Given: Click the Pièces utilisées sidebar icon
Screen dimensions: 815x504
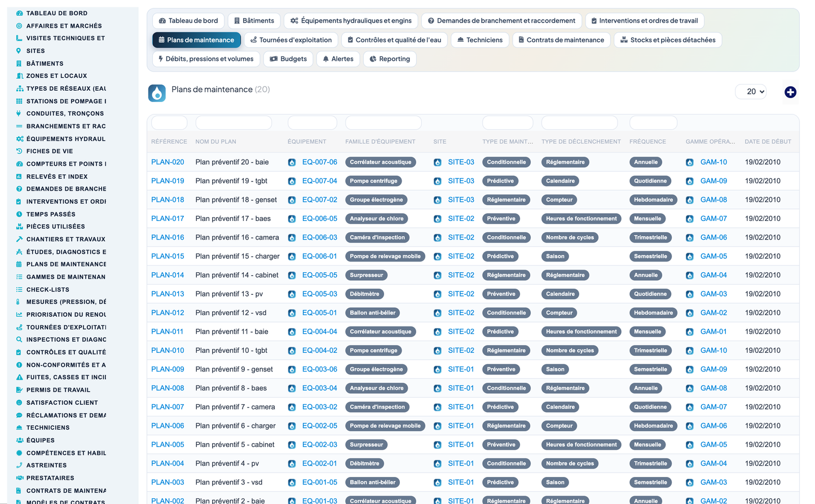Looking at the screenshot, I should click(19, 227).
